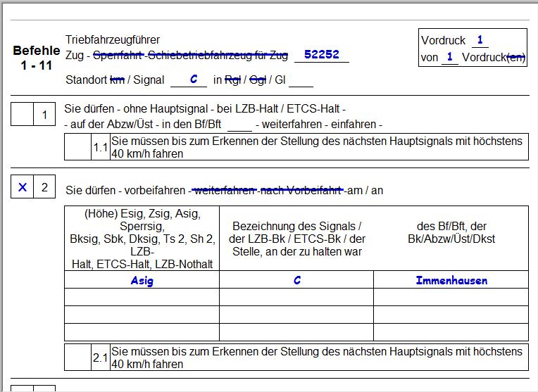The height and width of the screenshot is (392, 538).
Task: Select the signal designation cell C in table
Action: (x=296, y=280)
